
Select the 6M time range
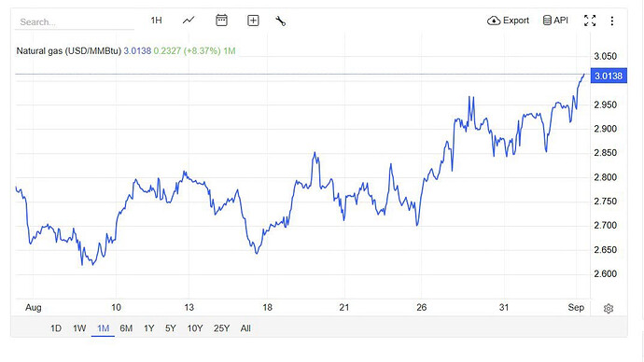coord(126,328)
